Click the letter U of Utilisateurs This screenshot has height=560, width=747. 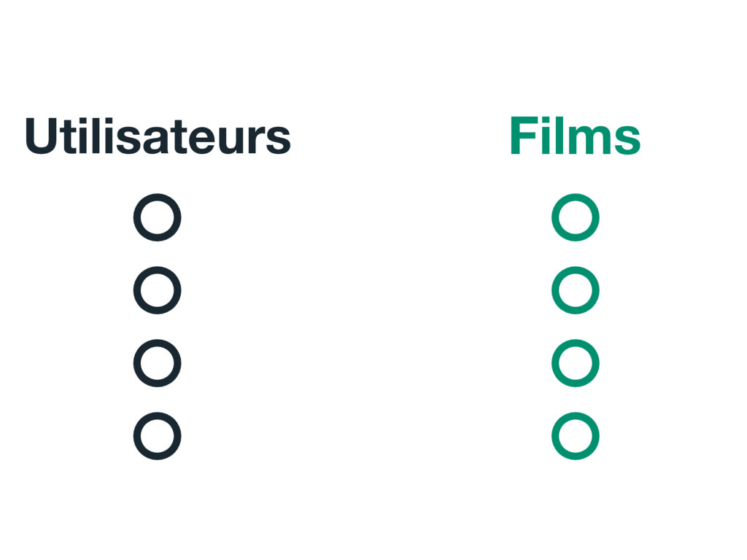pyautogui.click(x=41, y=136)
